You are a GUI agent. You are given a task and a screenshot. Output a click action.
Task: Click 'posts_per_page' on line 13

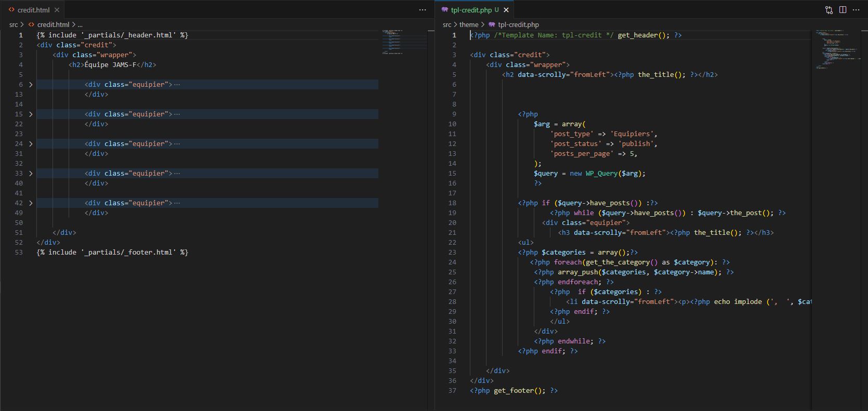pyautogui.click(x=582, y=153)
